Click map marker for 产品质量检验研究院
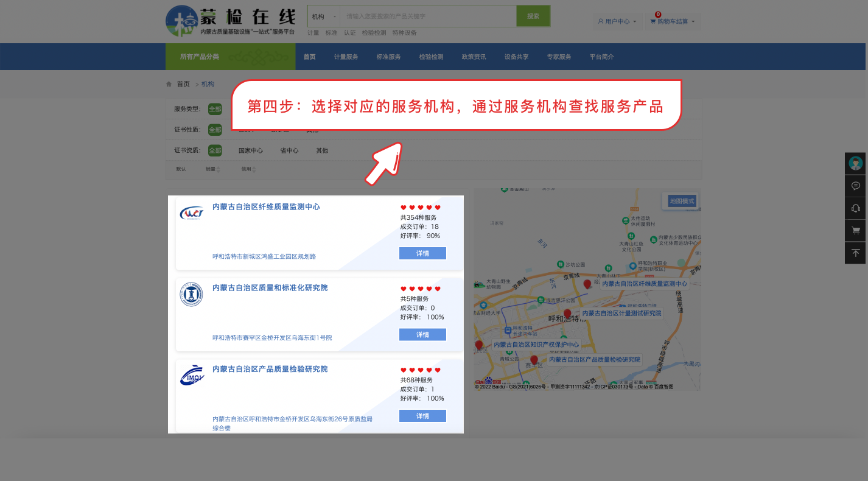 [x=534, y=360]
